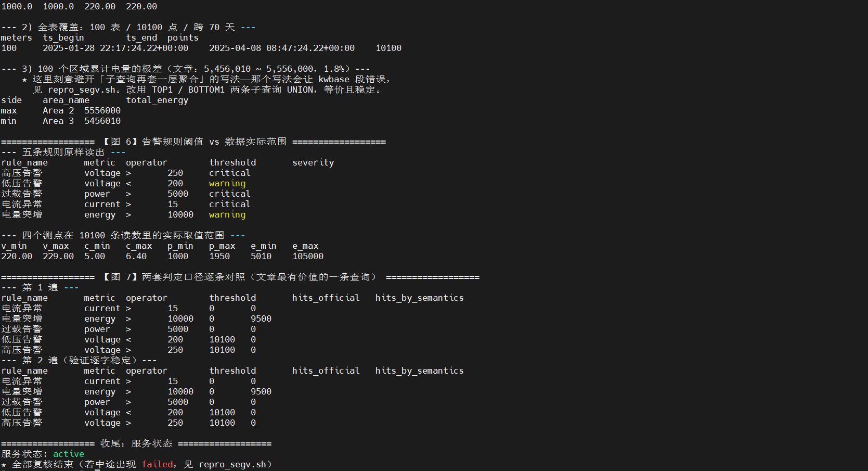The width and height of the screenshot is (868, 471).
Task: Click the v_max value 229.00
Action: (x=58, y=256)
